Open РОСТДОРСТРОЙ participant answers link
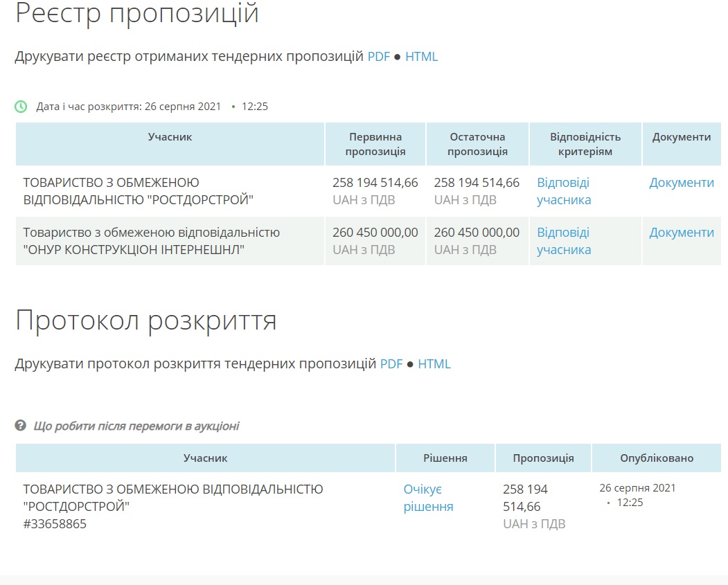This screenshot has width=728, height=585. coord(564,191)
